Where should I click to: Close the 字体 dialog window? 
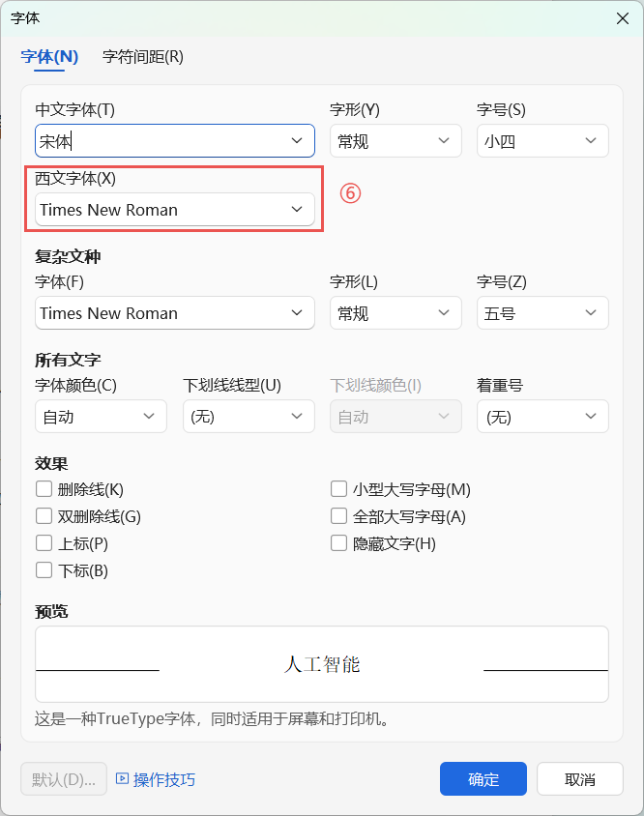pos(623,17)
